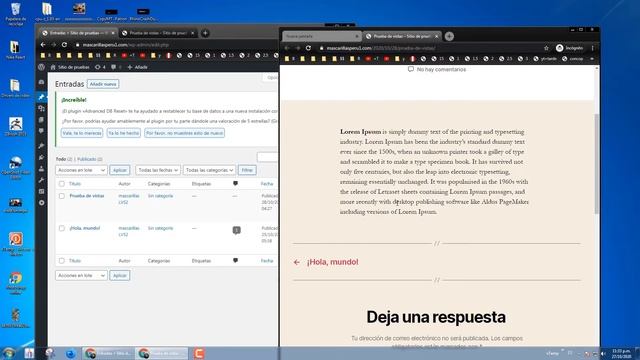Open Settings icon in WordPress sidebar

42,191
